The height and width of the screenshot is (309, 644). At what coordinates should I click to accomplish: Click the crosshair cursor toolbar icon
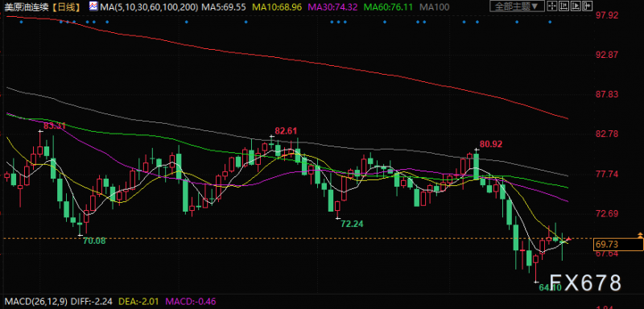coord(552,6)
